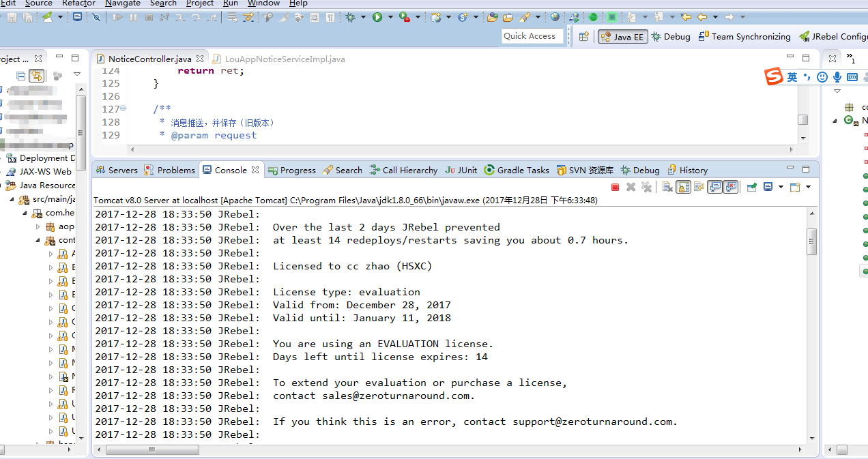The height and width of the screenshot is (459, 868).
Task: Terminate the running Tomcat server in console
Action: (x=615, y=187)
